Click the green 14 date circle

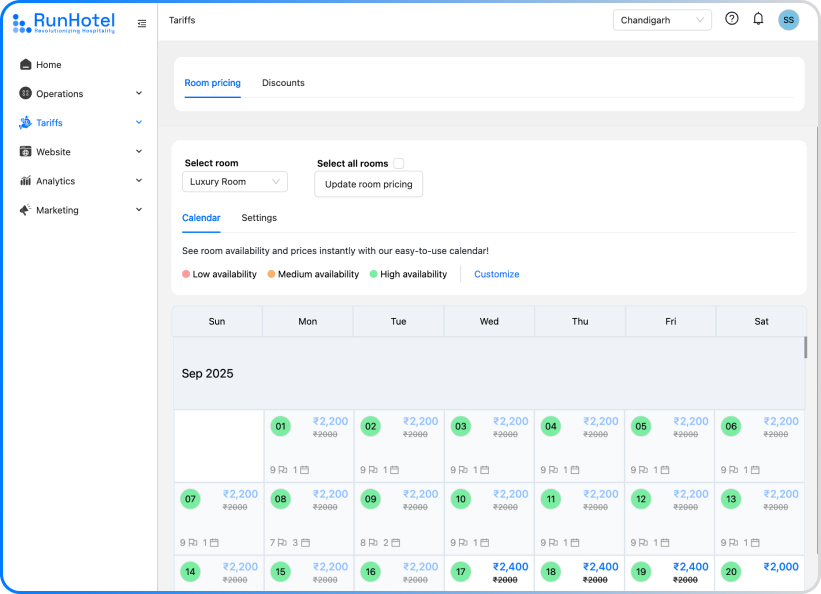pyautogui.click(x=191, y=571)
